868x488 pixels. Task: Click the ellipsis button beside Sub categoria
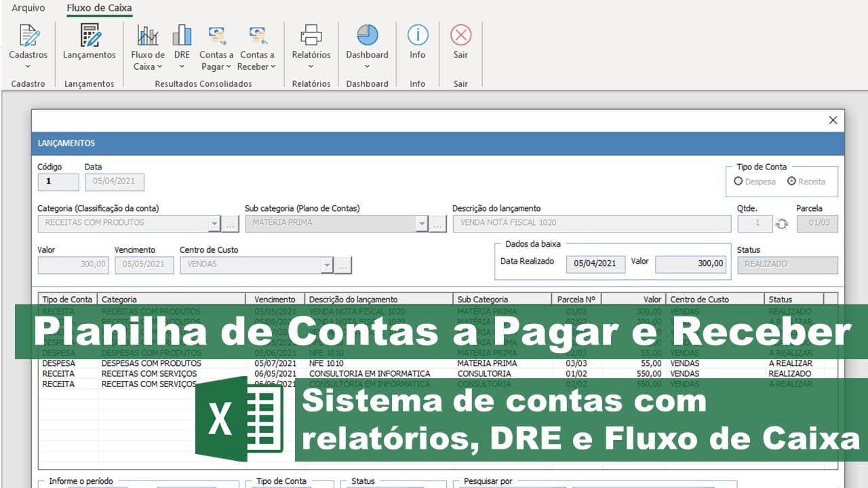[438, 223]
